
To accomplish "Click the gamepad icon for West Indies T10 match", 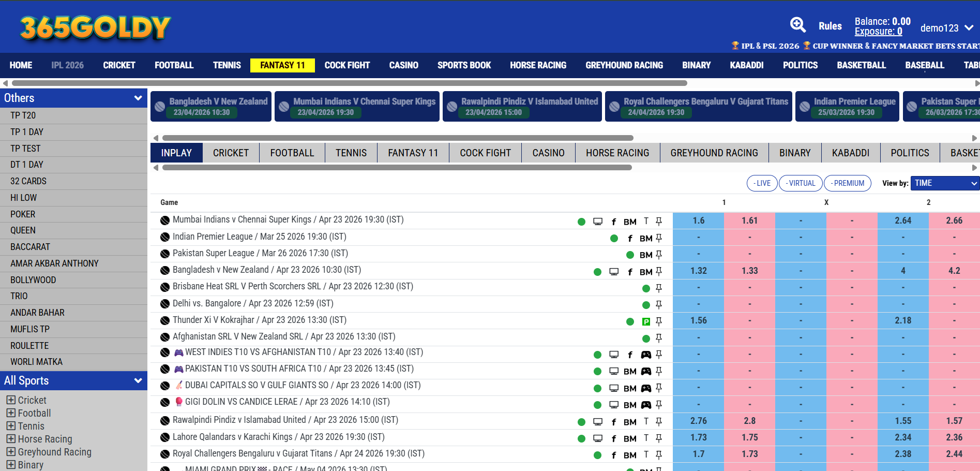I will (x=646, y=355).
